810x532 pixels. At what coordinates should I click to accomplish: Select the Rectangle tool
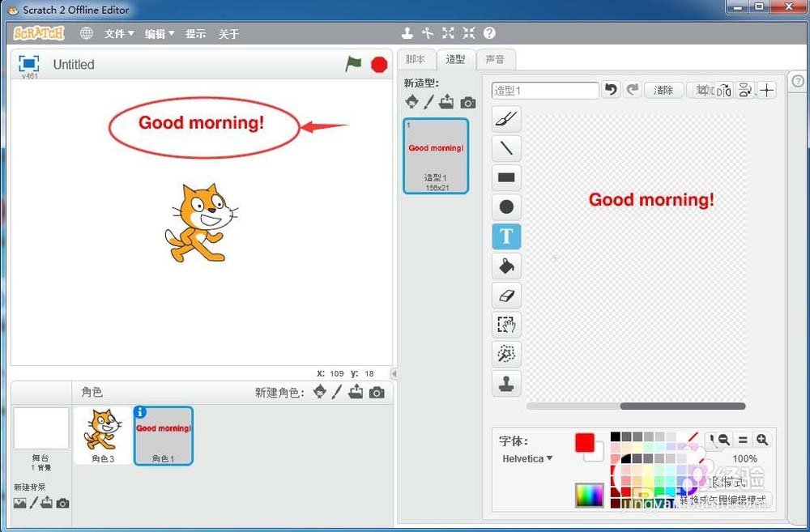pos(506,177)
